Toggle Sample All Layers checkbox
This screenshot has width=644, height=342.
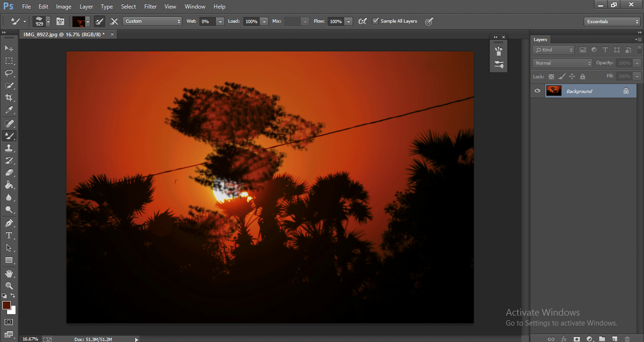(375, 21)
